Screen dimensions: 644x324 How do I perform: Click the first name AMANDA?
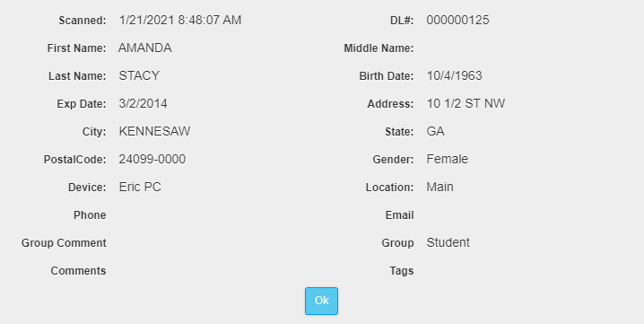tap(145, 48)
